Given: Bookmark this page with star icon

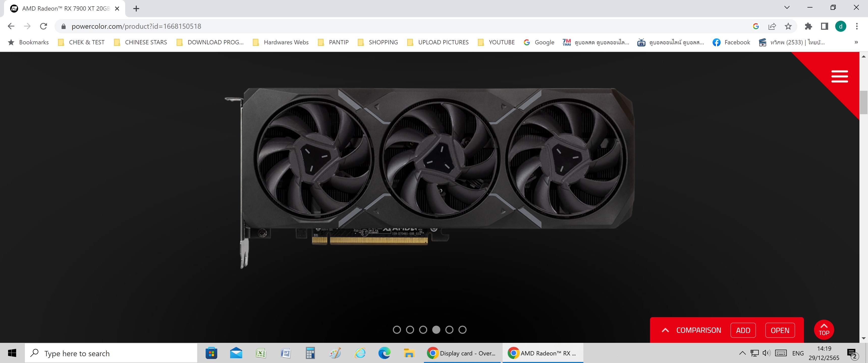Looking at the screenshot, I should (x=788, y=26).
